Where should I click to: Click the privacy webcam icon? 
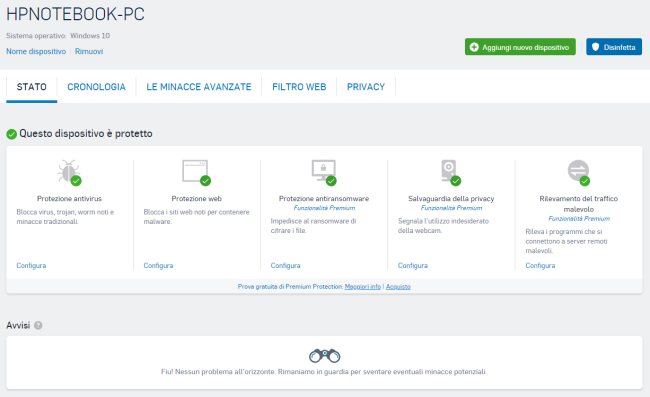click(x=451, y=172)
